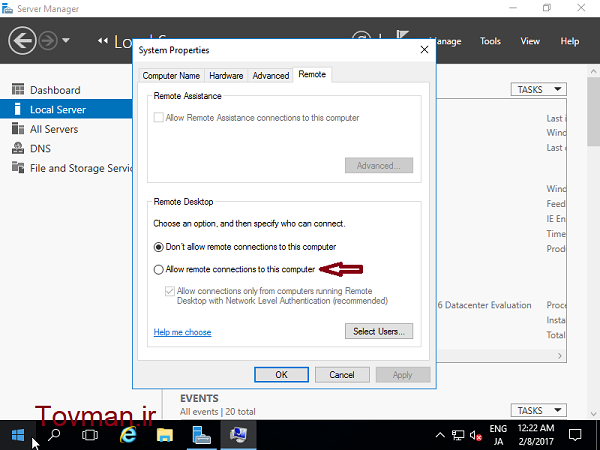Click the Local Server icon
Viewport: 600px width, 450px height.
tap(17, 109)
